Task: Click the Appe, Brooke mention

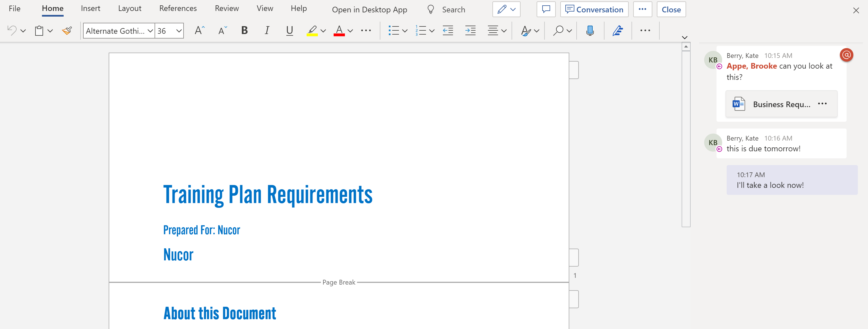Action: [751, 66]
